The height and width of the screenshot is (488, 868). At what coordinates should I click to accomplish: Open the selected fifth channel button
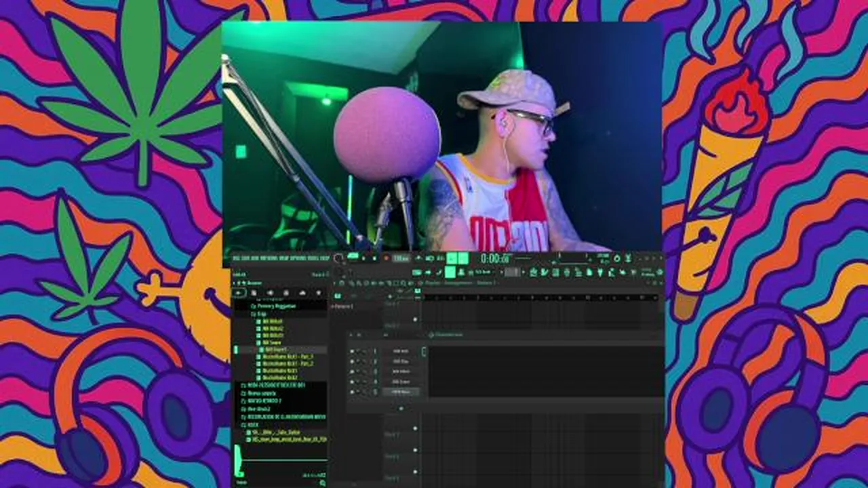401,392
